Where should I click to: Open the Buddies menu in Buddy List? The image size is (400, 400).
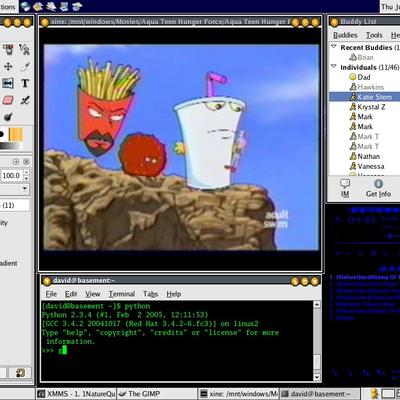coord(345,35)
